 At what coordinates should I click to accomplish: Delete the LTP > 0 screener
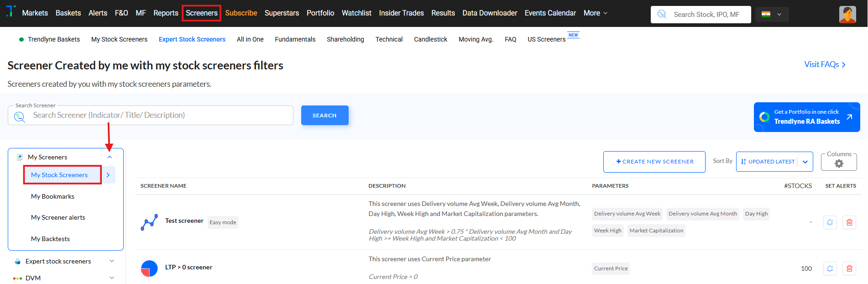(849, 268)
